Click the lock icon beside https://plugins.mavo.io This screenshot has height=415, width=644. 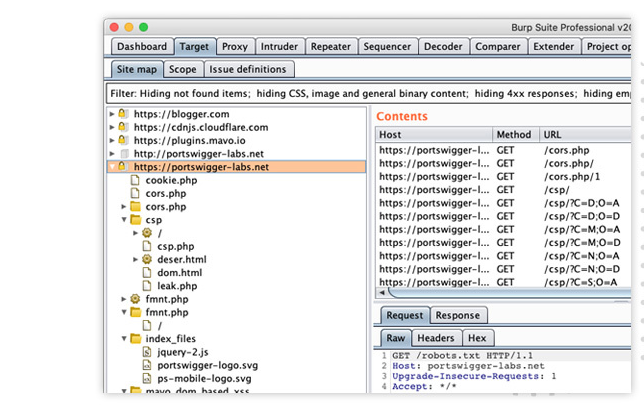(122, 140)
